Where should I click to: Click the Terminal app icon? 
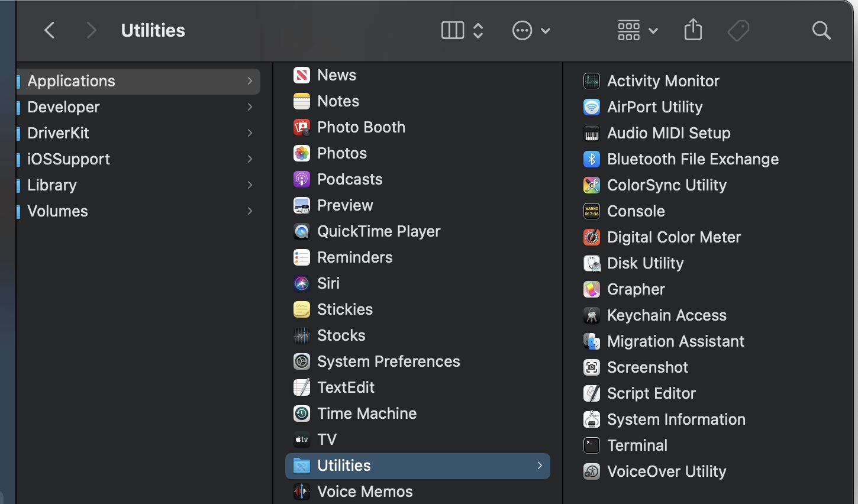(x=591, y=445)
